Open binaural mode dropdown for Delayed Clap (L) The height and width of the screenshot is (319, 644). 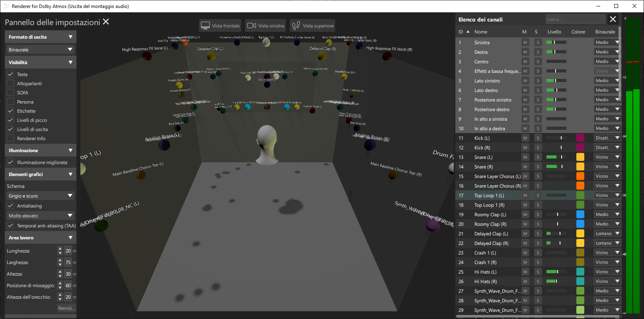pyautogui.click(x=607, y=234)
